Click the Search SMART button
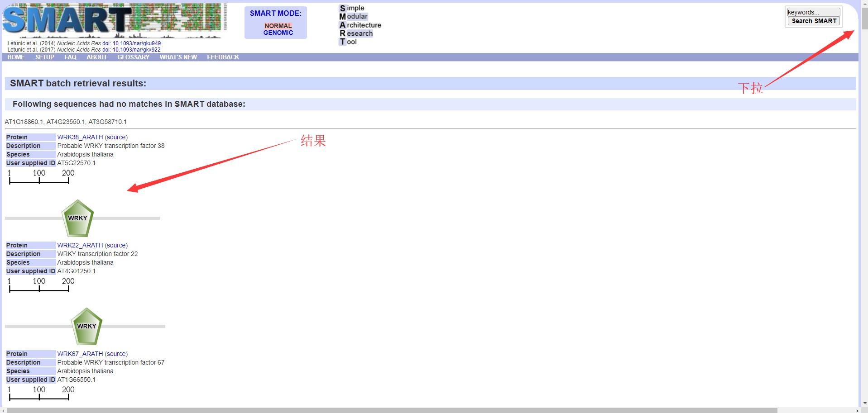Viewport: 868px width, 413px height. tap(814, 21)
